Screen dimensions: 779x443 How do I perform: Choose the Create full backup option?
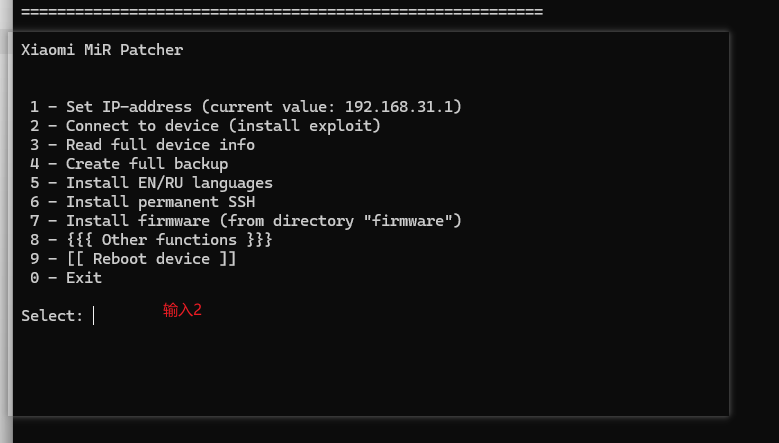click(x=129, y=163)
